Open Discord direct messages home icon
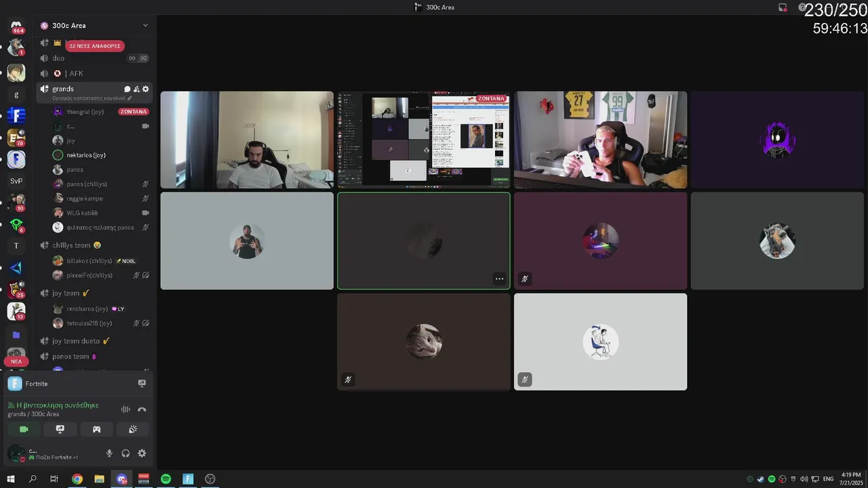The image size is (868, 488). click(16, 26)
